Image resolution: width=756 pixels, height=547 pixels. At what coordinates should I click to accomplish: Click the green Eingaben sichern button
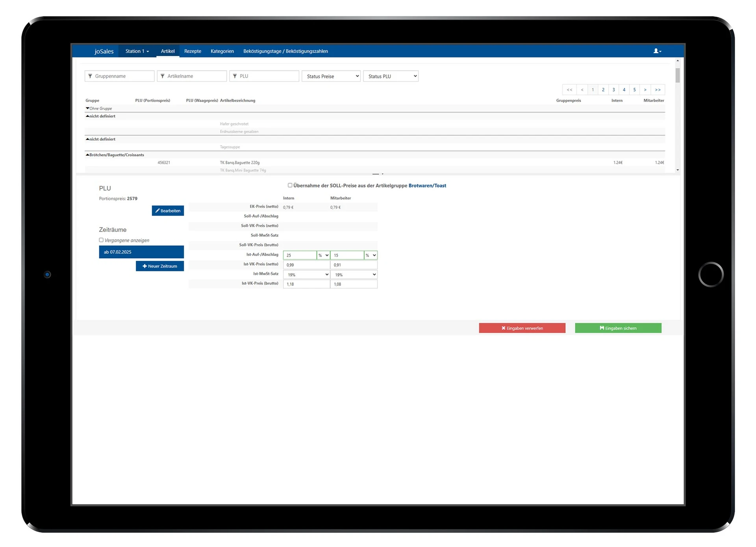click(618, 328)
